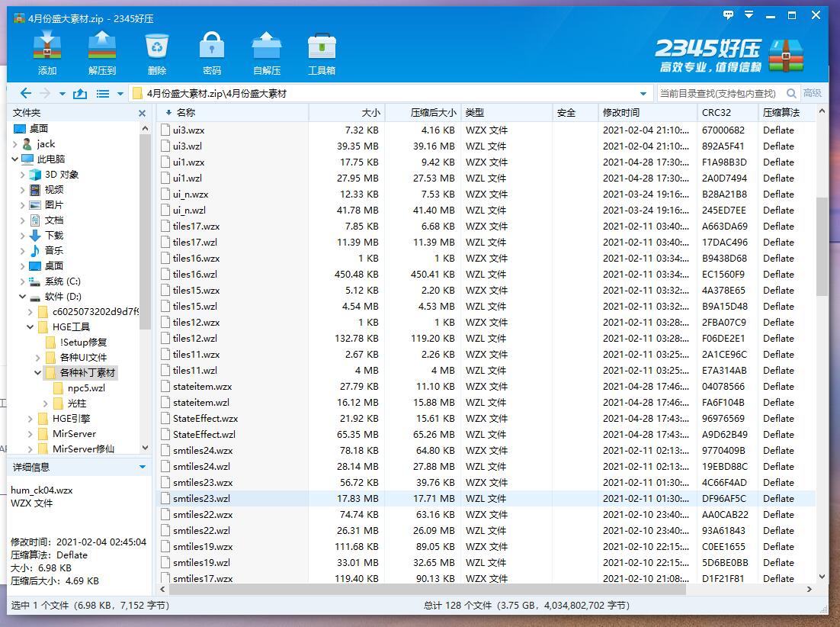Click the file icon of ui3.wzx
The width and height of the screenshot is (840, 627).
coord(165,130)
